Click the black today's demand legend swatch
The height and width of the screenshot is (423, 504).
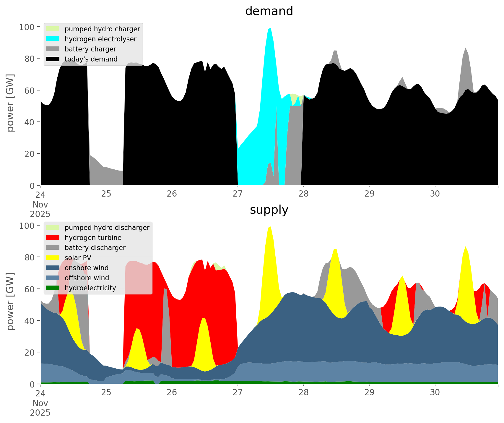(53, 59)
